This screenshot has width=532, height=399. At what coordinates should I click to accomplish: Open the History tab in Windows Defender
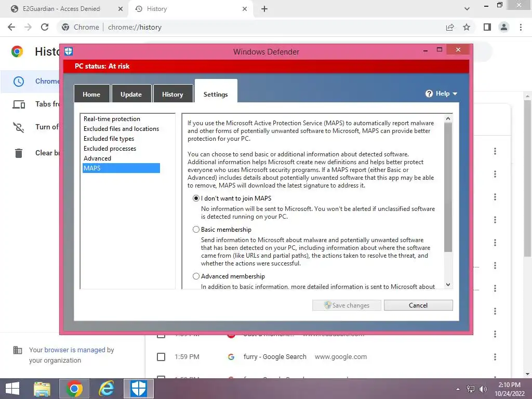172,94
